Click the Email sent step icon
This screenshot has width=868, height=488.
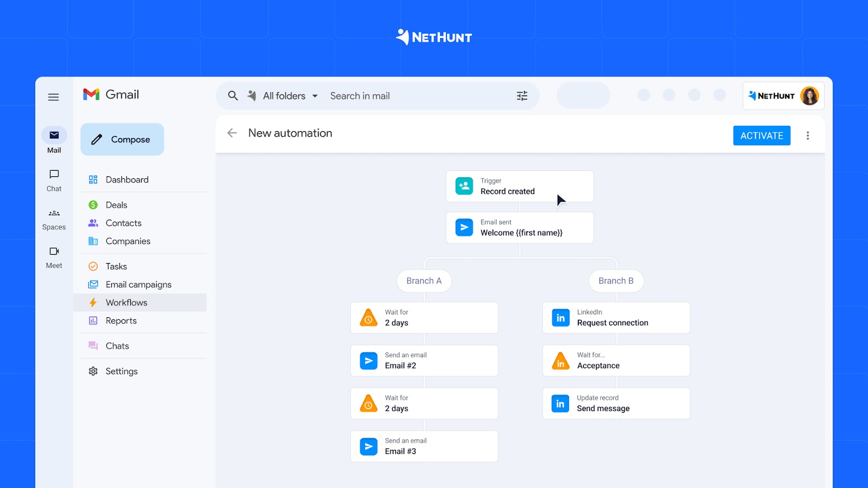(464, 227)
